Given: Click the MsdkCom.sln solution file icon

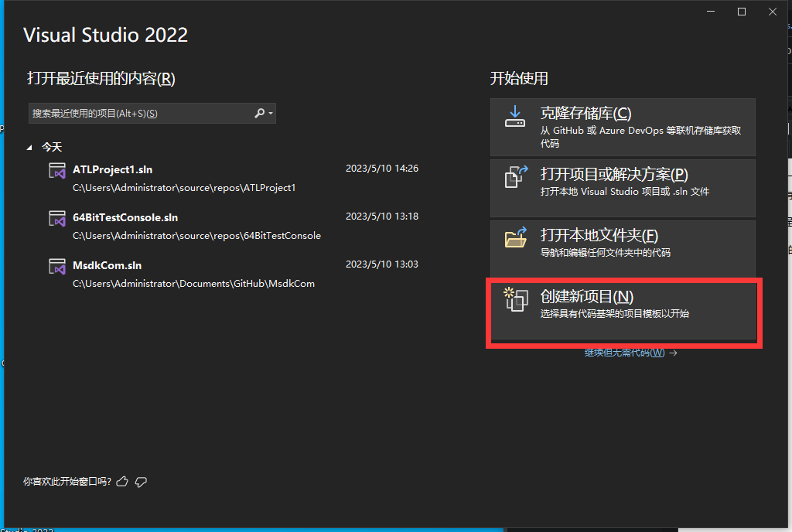Looking at the screenshot, I should 57,267.
